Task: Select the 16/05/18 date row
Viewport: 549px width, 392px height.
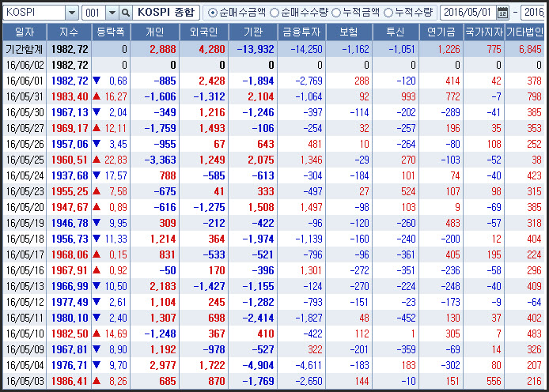Action: (x=274, y=239)
